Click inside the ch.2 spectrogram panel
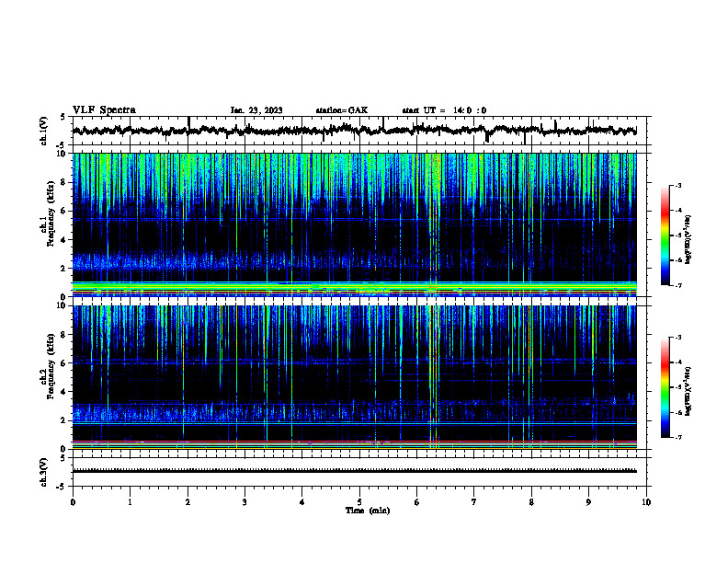 click(x=355, y=377)
